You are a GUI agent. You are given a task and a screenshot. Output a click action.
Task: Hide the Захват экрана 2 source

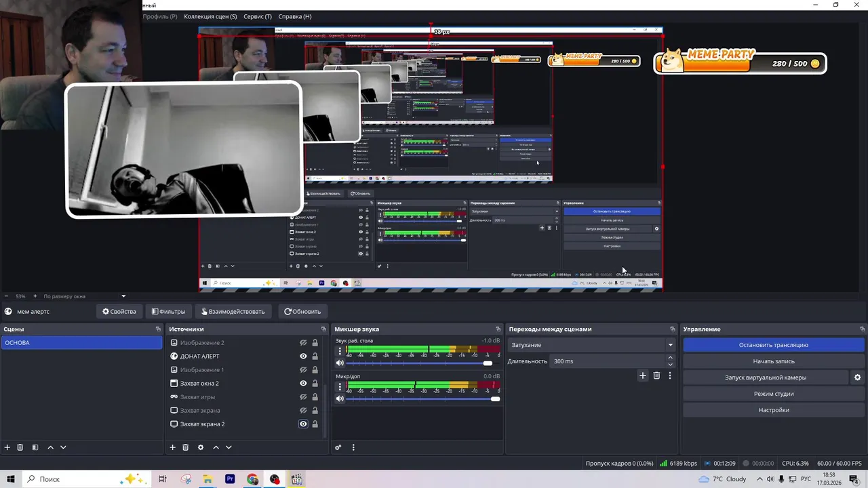[303, 424]
